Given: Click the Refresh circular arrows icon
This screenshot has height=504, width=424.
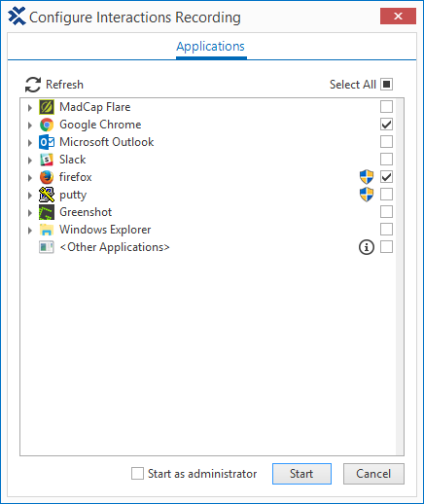Looking at the screenshot, I should pos(33,85).
